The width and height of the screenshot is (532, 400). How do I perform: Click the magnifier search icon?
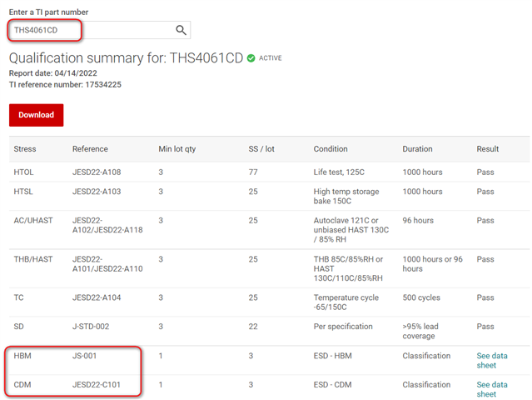pyautogui.click(x=181, y=31)
